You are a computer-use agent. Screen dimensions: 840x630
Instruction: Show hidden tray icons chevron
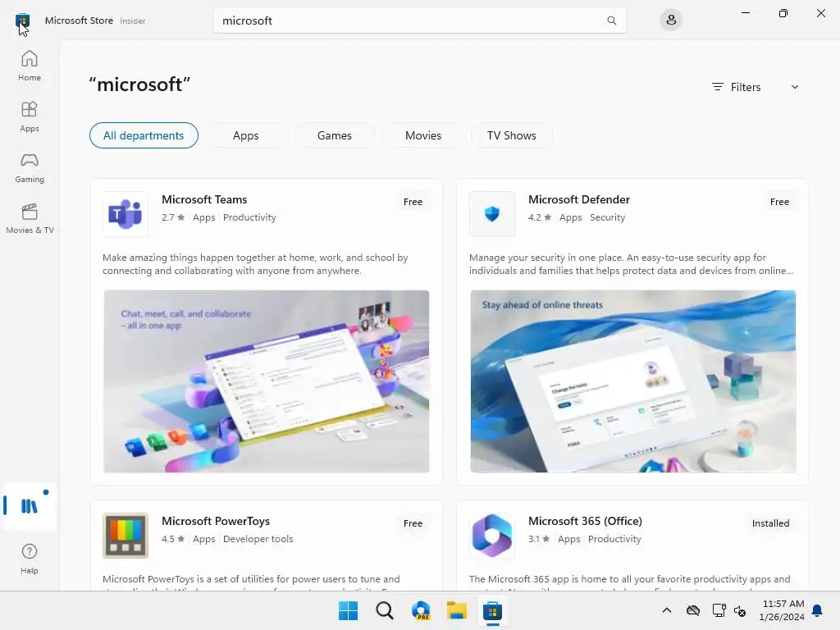click(x=667, y=610)
